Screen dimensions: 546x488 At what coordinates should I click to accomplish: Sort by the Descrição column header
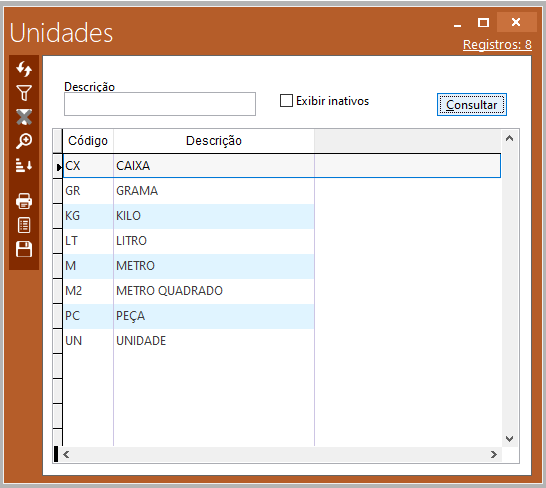(214, 141)
